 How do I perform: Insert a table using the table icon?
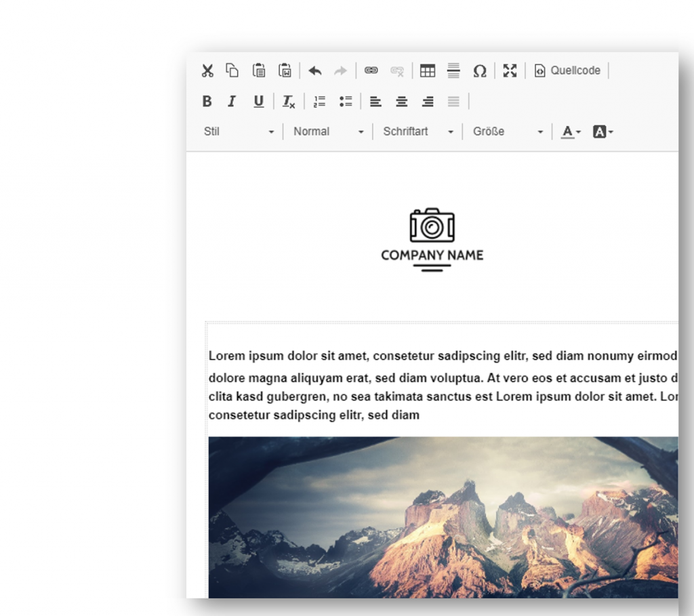428,70
